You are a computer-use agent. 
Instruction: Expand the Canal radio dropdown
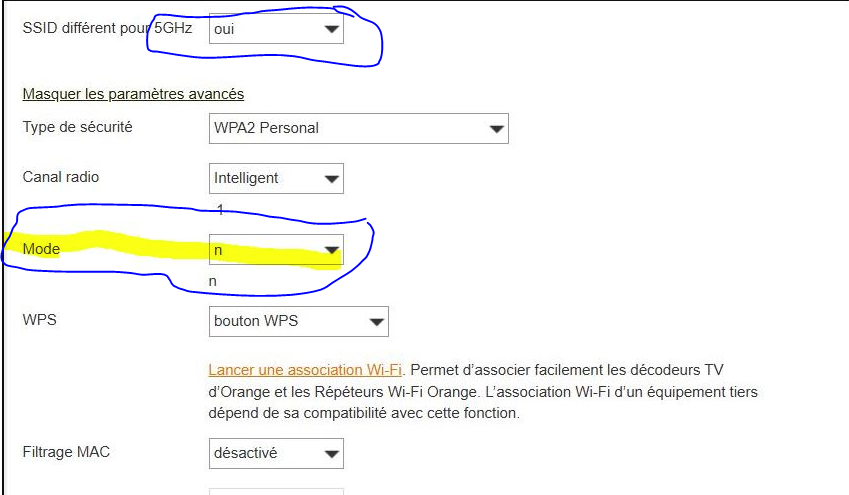[275, 179]
